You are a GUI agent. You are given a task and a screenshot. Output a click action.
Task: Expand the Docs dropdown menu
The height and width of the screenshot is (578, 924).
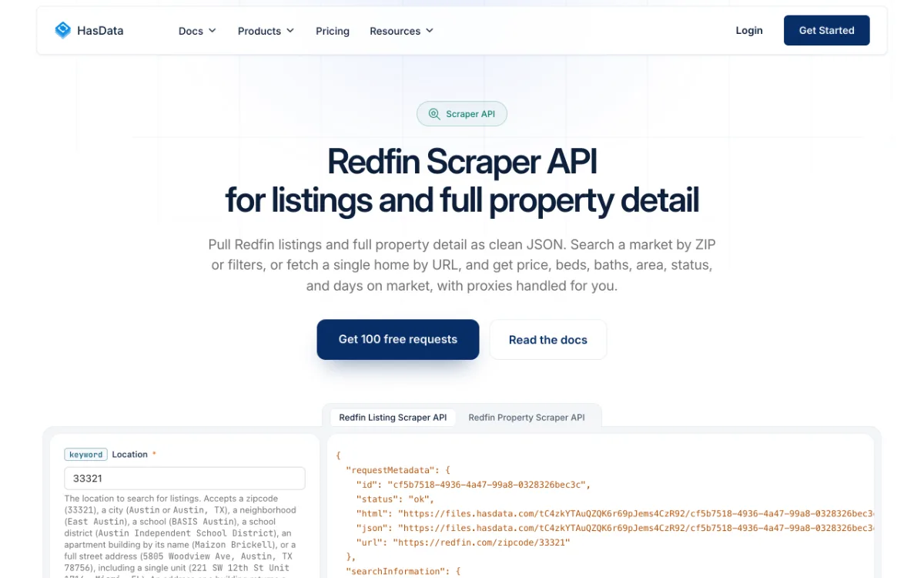pos(197,31)
